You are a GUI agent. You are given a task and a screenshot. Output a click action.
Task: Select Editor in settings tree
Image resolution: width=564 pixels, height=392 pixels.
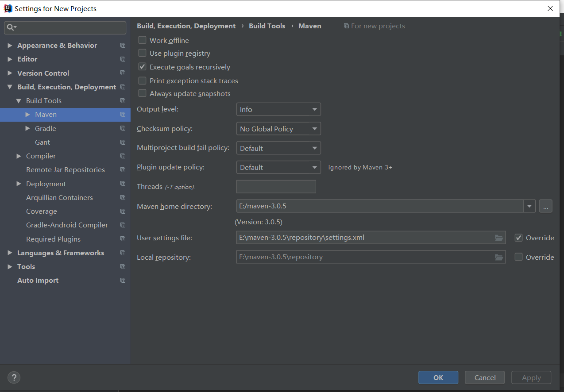pos(27,59)
